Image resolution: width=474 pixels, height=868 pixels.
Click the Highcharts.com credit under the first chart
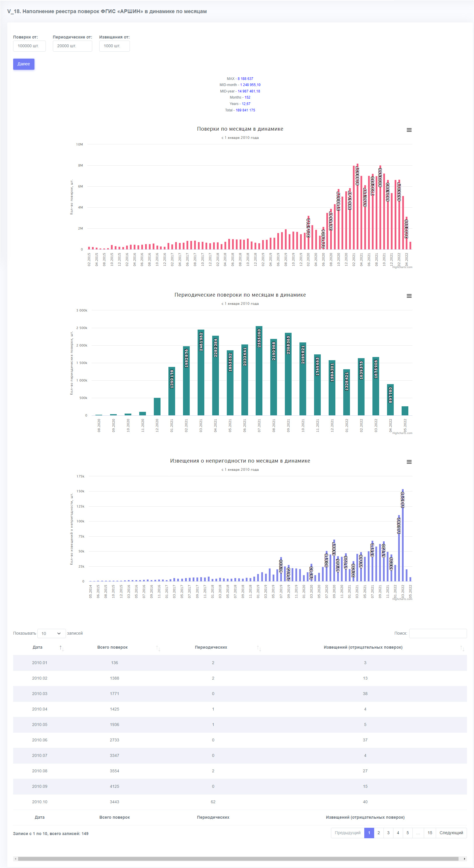click(402, 267)
